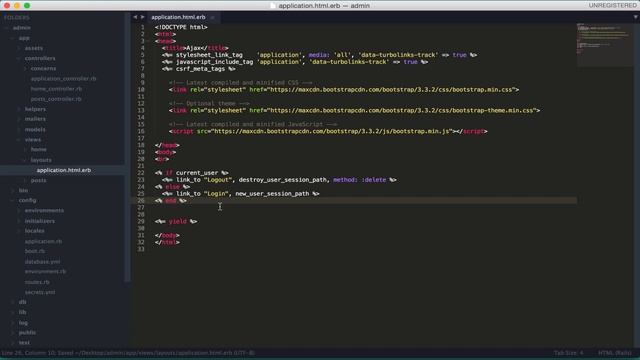The height and width of the screenshot is (360, 640).
Task: Click the 'Login' string on line 25
Action: click(216, 194)
